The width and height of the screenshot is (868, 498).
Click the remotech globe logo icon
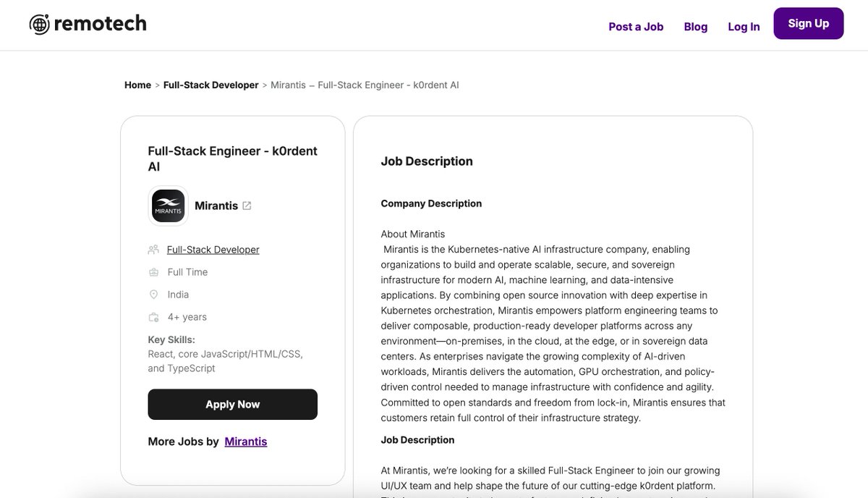coord(40,25)
